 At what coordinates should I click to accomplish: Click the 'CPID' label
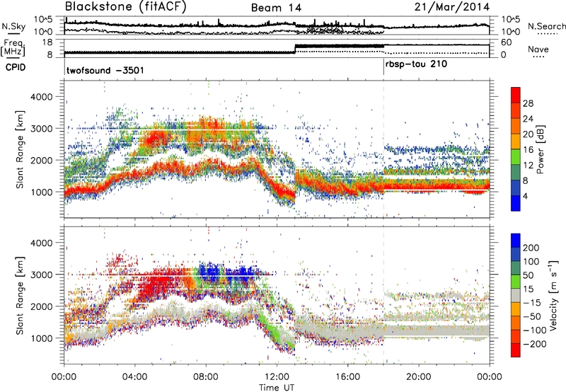click(16, 67)
